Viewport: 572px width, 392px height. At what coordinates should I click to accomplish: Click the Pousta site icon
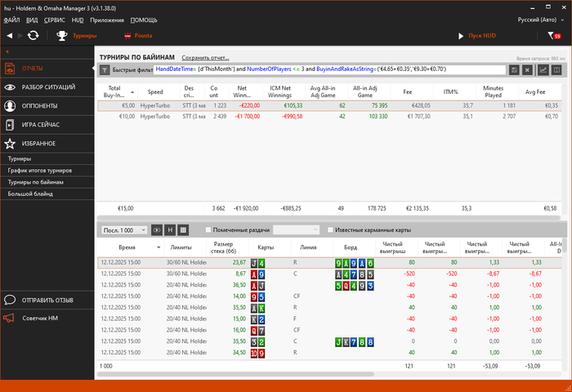pyautogui.click(x=127, y=36)
